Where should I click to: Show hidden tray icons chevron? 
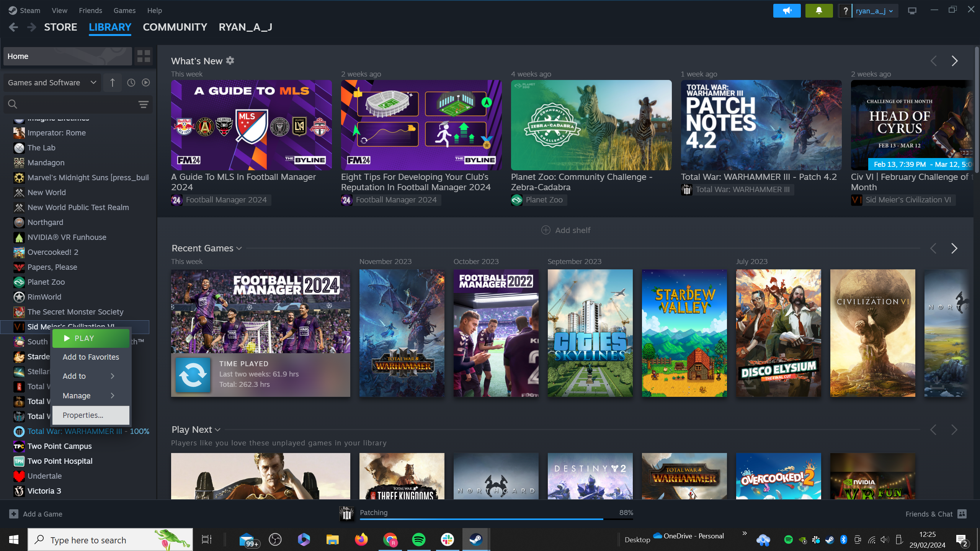[x=744, y=533]
